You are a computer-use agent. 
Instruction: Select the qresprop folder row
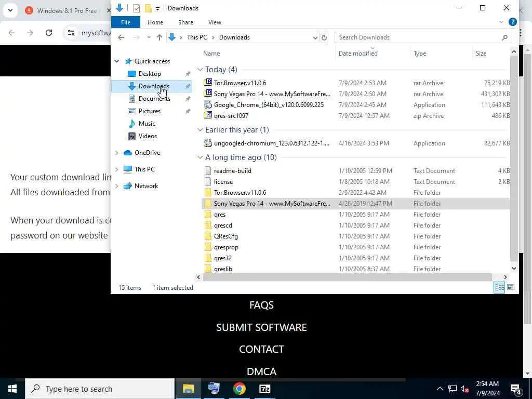(355, 247)
